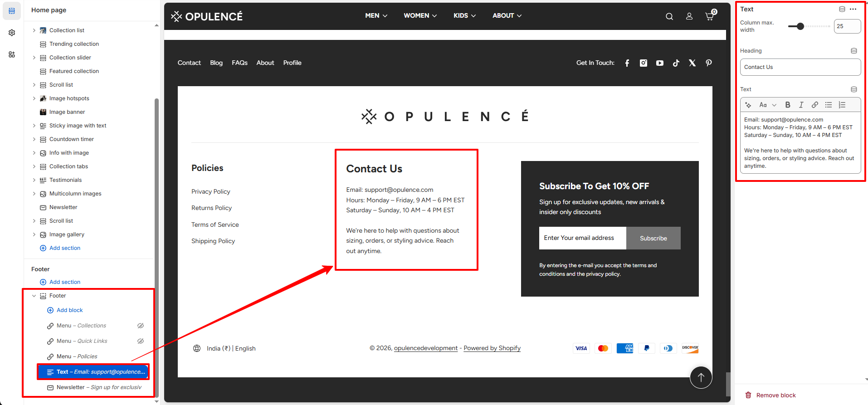Screen dimensions: 868x405
Task: Expand the Countdown timer section
Action: coord(34,139)
